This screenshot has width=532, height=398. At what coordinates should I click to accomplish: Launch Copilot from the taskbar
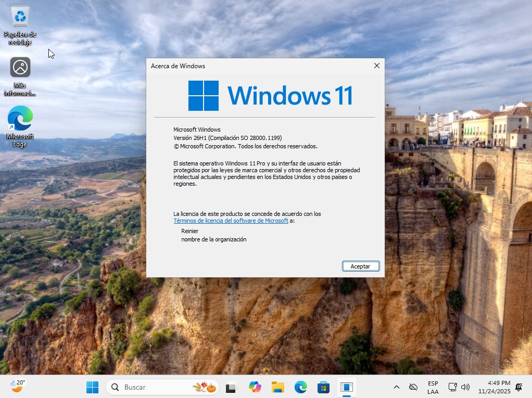pos(255,387)
